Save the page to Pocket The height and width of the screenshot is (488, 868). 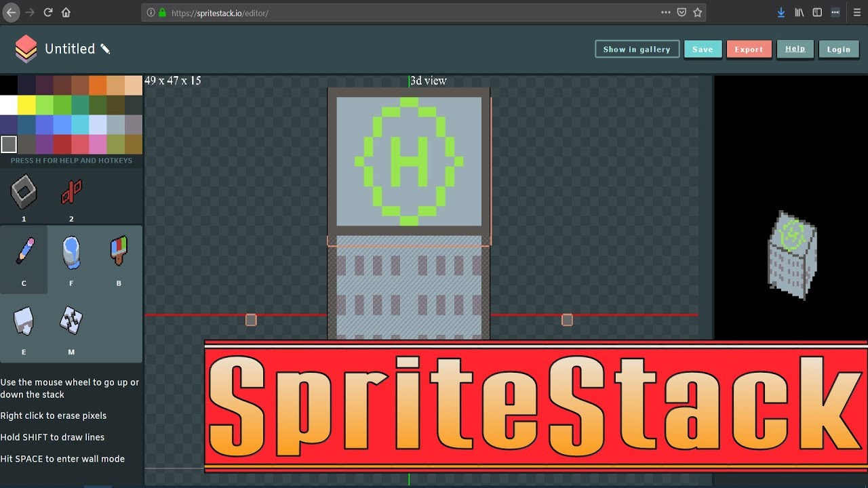682,12
